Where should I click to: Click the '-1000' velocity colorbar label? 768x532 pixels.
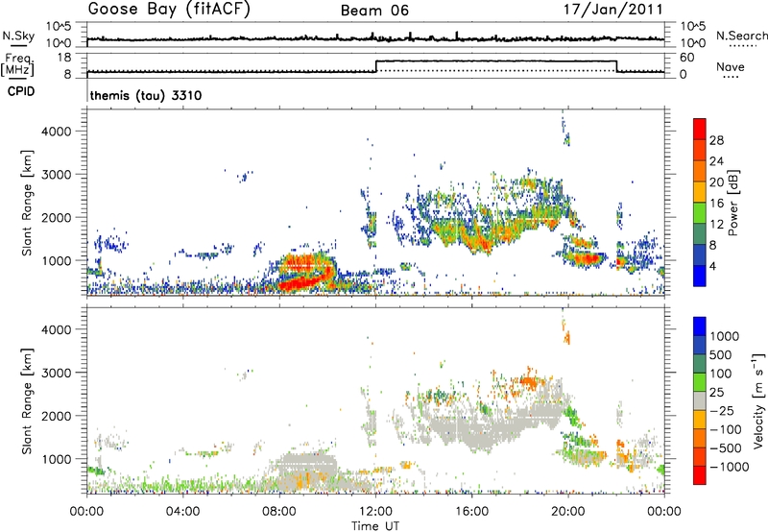pyautogui.click(x=730, y=467)
